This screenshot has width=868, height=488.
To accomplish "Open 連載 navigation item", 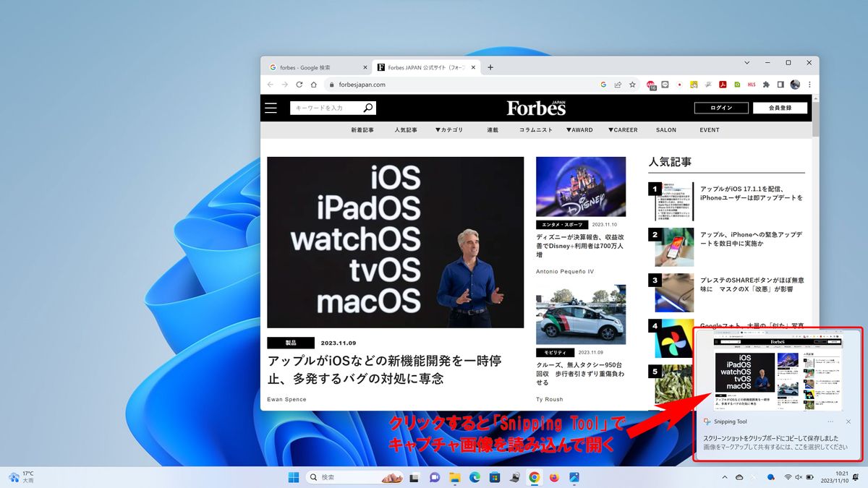I will click(493, 130).
